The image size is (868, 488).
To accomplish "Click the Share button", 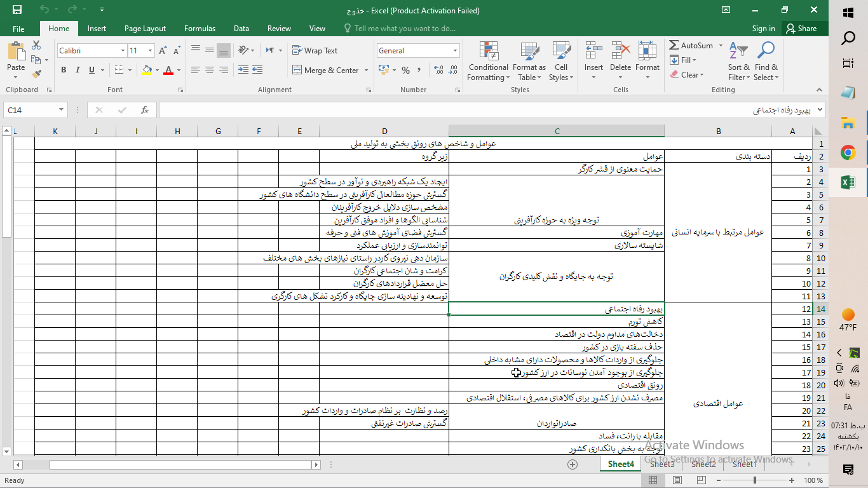I will [801, 29].
